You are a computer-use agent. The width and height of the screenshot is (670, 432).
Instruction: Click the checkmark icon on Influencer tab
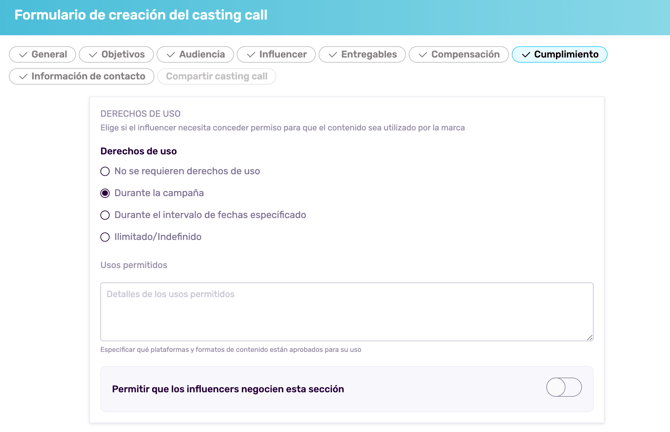[x=251, y=55]
